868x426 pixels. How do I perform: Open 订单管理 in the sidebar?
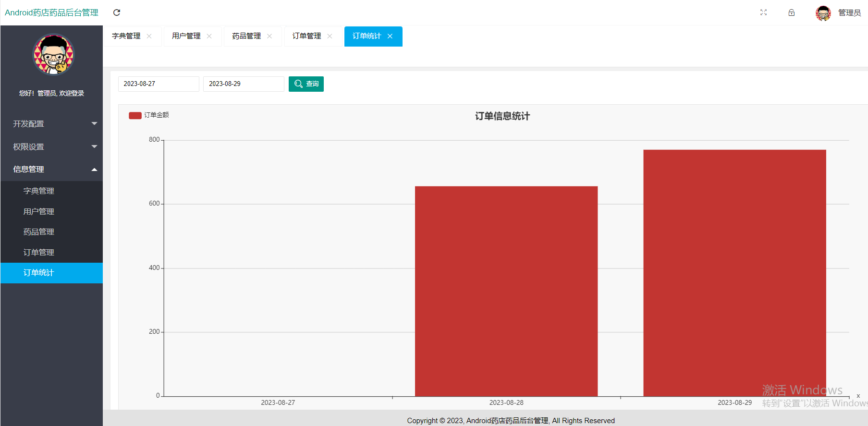coord(39,253)
